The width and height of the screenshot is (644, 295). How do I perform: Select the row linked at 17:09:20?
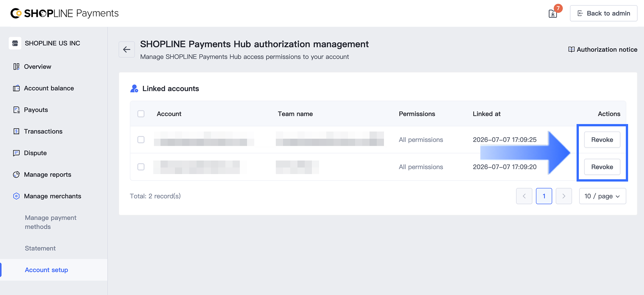click(x=141, y=167)
